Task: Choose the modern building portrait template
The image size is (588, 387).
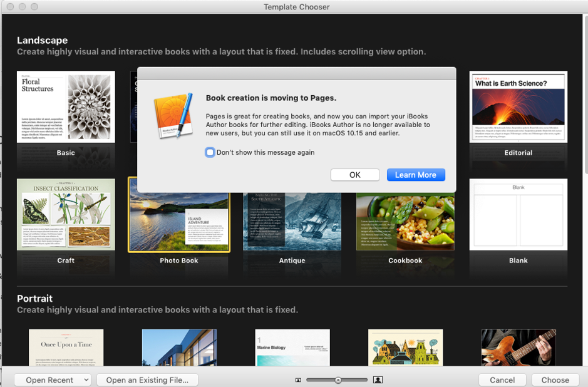Action: coord(179,348)
